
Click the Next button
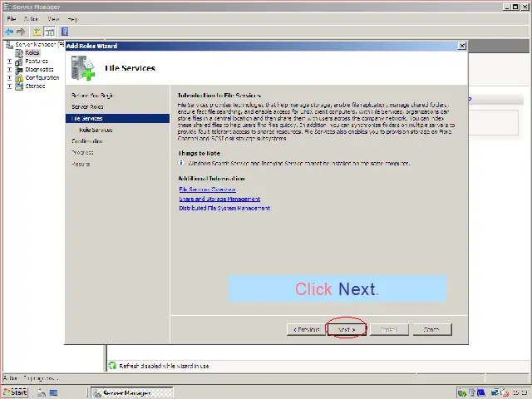click(347, 329)
